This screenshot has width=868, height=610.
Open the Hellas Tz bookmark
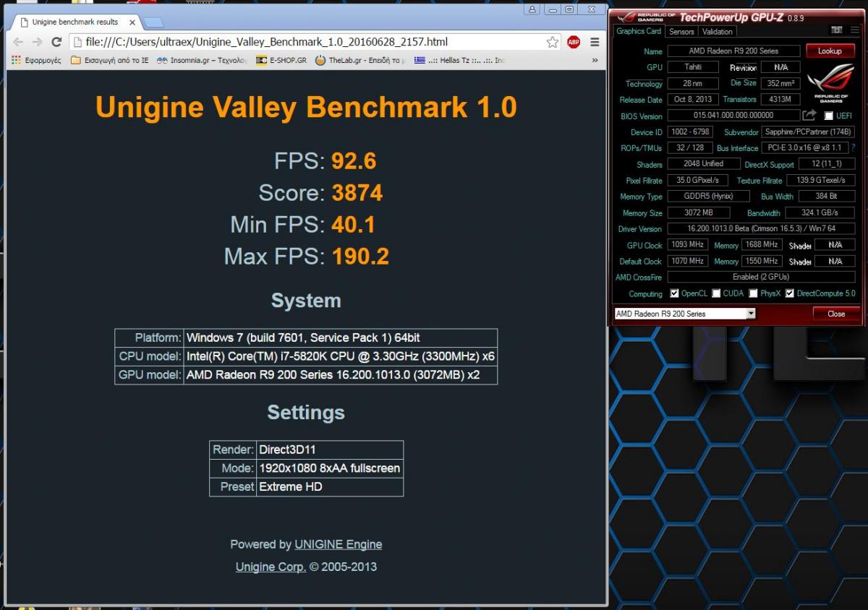coord(459,60)
